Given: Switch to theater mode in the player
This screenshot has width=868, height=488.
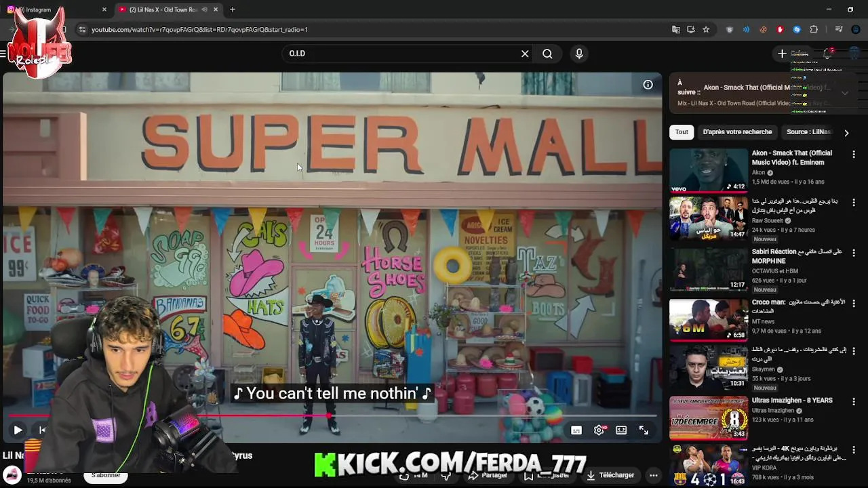Looking at the screenshot, I should (621, 430).
